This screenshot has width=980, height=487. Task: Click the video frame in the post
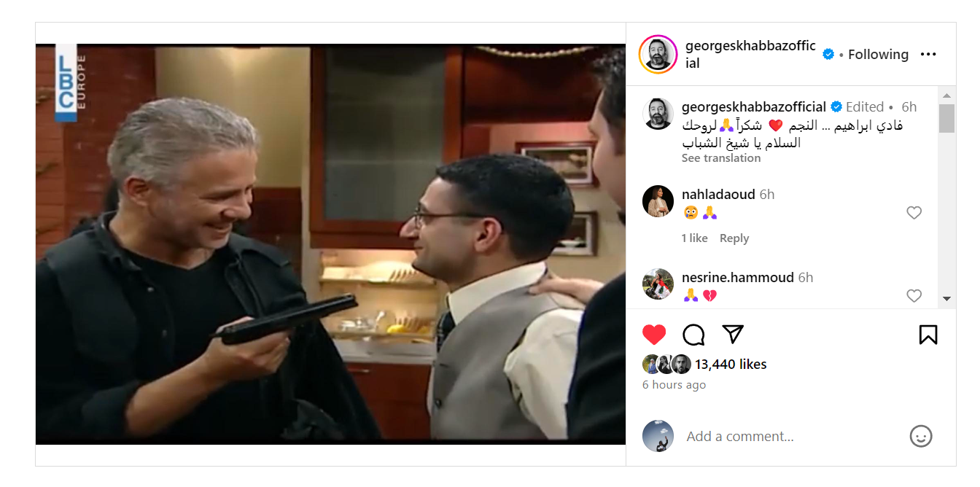pos(330,244)
